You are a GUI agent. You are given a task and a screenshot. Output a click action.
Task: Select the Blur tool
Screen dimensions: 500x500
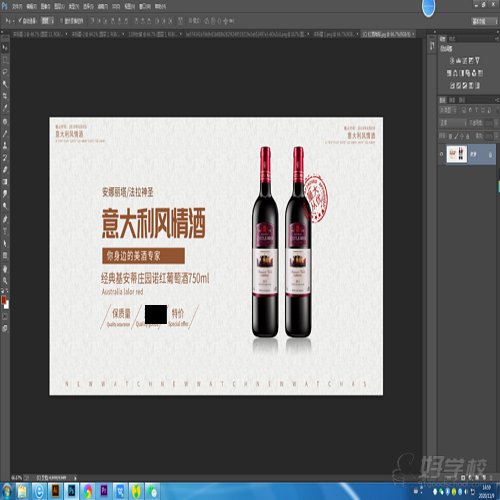[x=5, y=194]
